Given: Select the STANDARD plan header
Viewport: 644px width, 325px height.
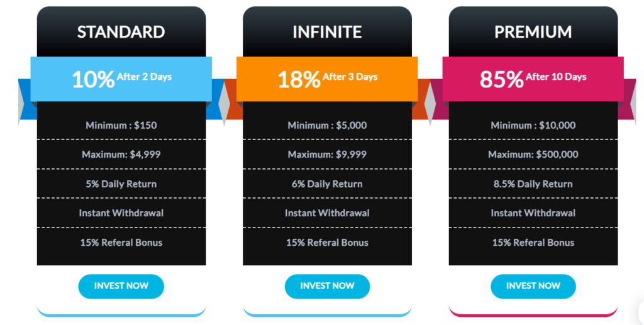Looking at the screenshot, I should 121,31.
